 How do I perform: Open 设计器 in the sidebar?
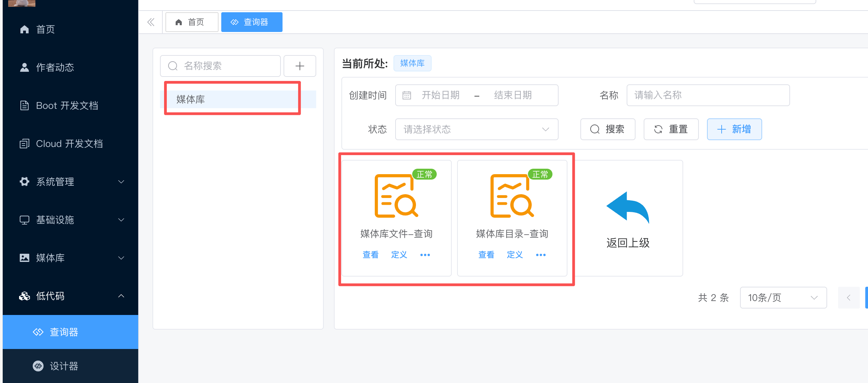64,366
